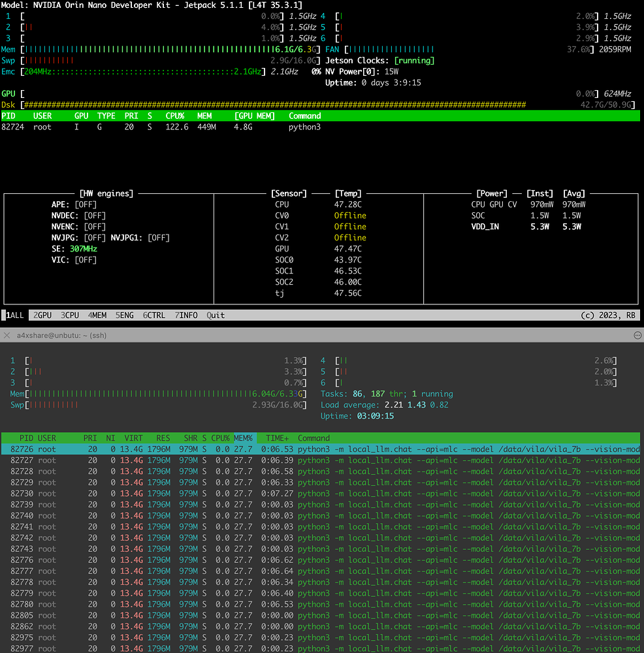Close the ssh terminal pane with the X icon
Image resolution: width=644 pixels, height=653 pixels.
[x=7, y=335]
